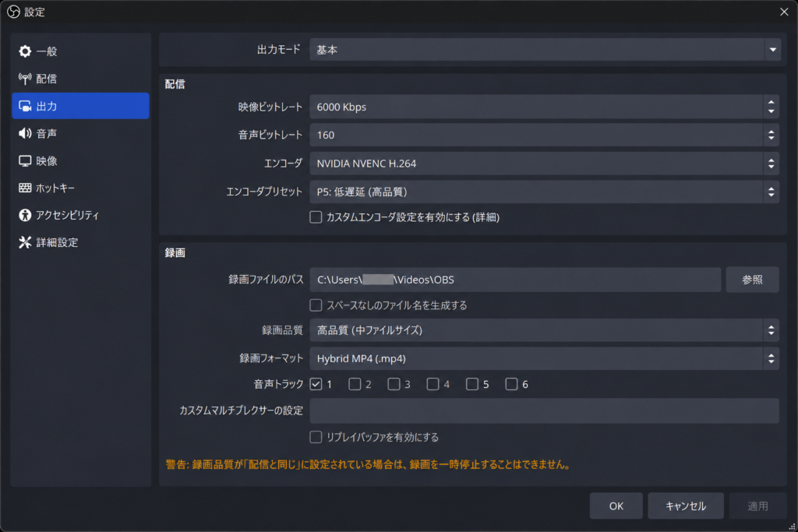Click the 適用 button
Screen dimensions: 798x532
757,506
